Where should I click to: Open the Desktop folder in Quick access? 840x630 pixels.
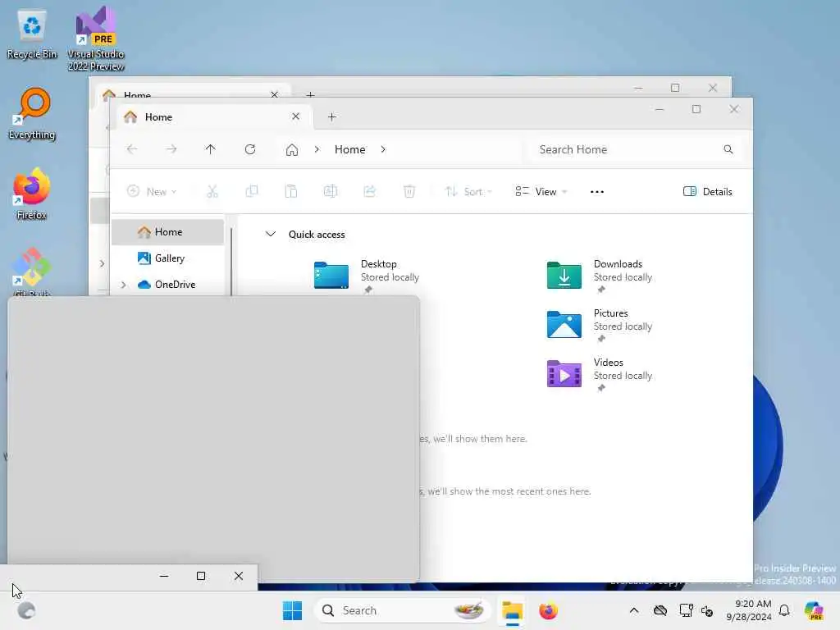pos(367,276)
